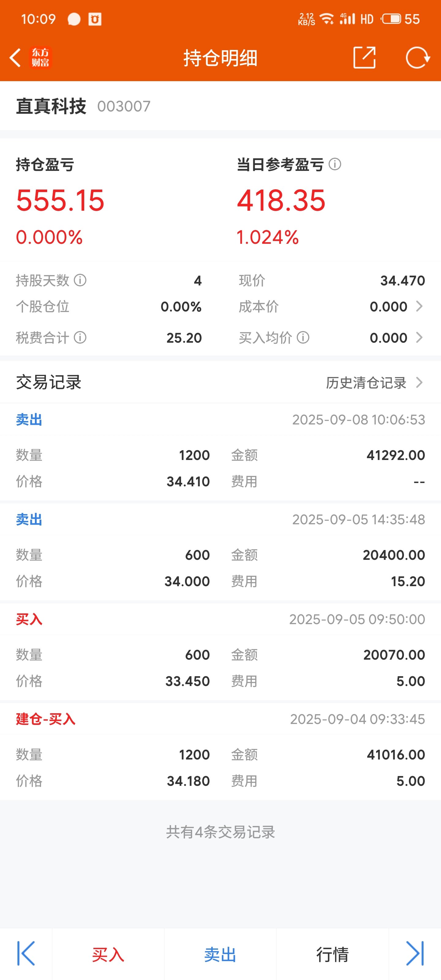The image size is (441, 980).
Task: Show info for 持股天数
Action: point(80,281)
